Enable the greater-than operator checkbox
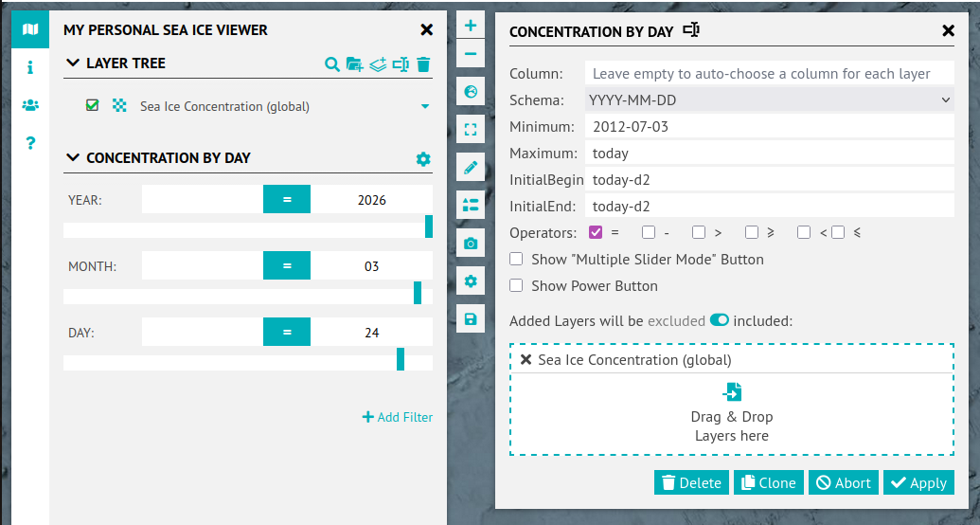 [699, 232]
